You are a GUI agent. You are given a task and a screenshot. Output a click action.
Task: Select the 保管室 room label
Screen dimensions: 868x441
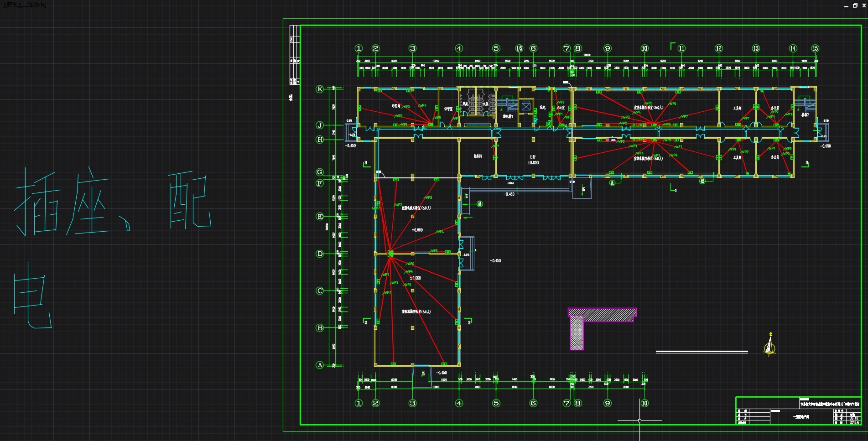coord(448,109)
